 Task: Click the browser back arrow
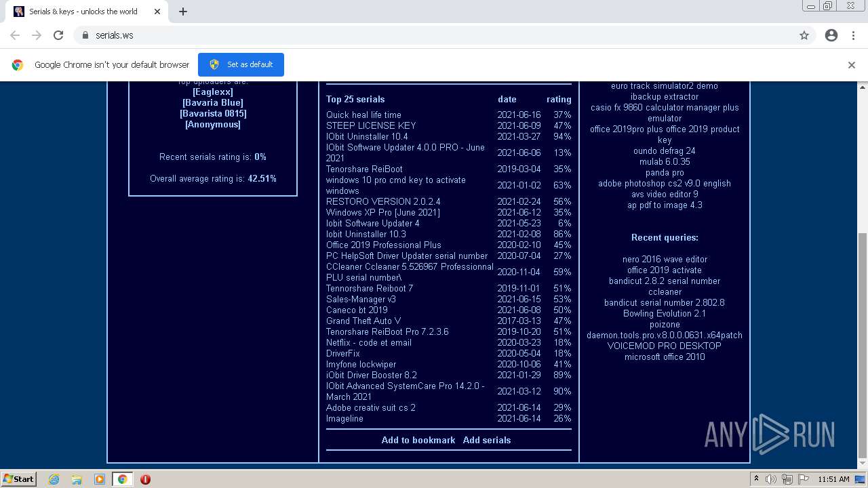tap(15, 35)
